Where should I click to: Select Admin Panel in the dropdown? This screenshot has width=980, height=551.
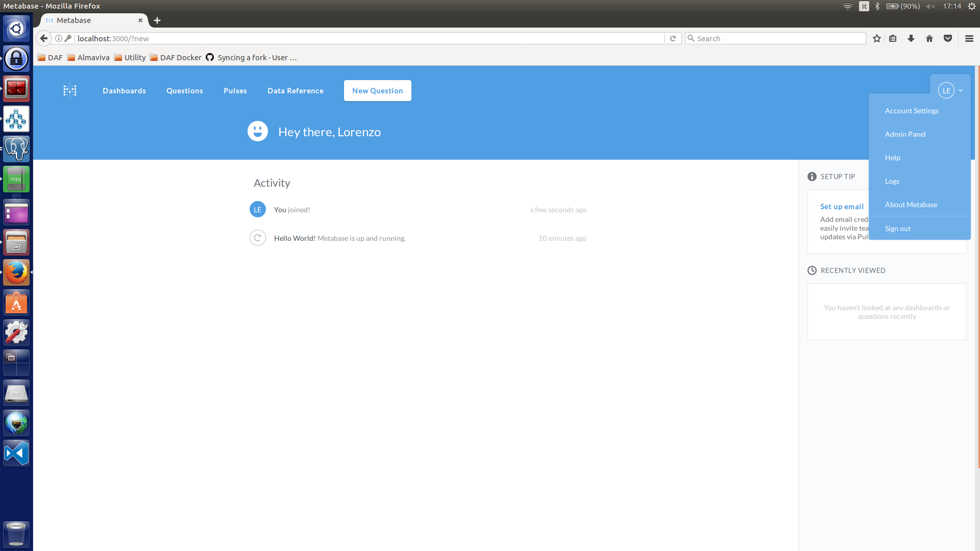click(905, 134)
